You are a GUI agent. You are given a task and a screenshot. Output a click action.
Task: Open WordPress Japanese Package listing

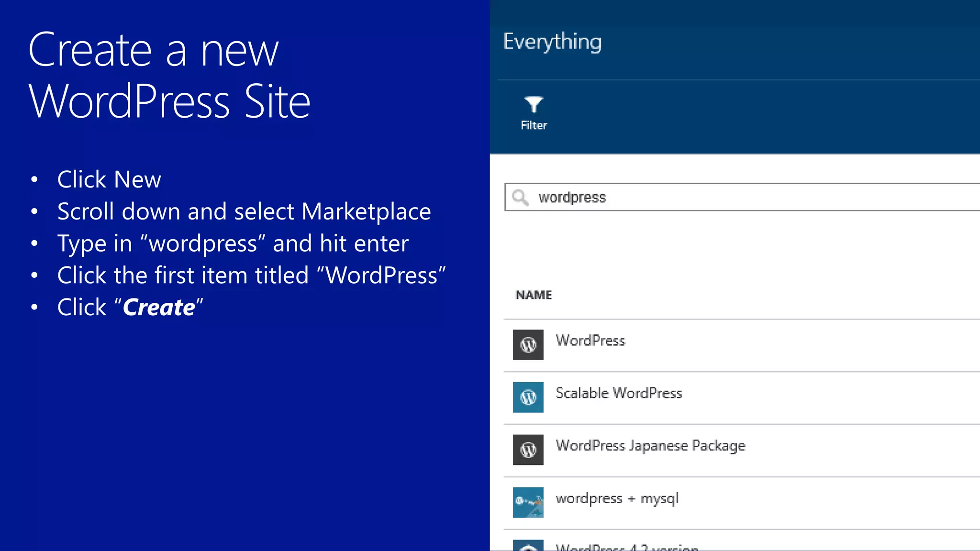(x=650, y=446)
